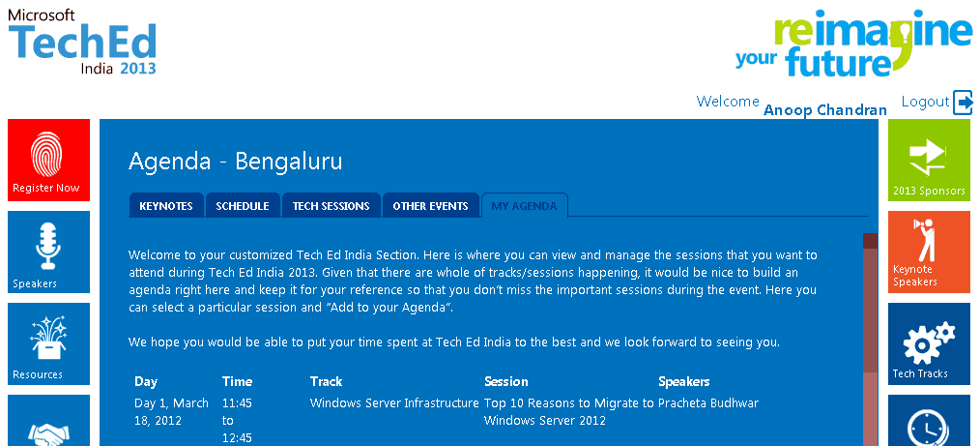Viewport: 980px width, 446px height.
Task: Click the Microsoft TechEd India 2013 logo
Action: [x=82, y=42]
